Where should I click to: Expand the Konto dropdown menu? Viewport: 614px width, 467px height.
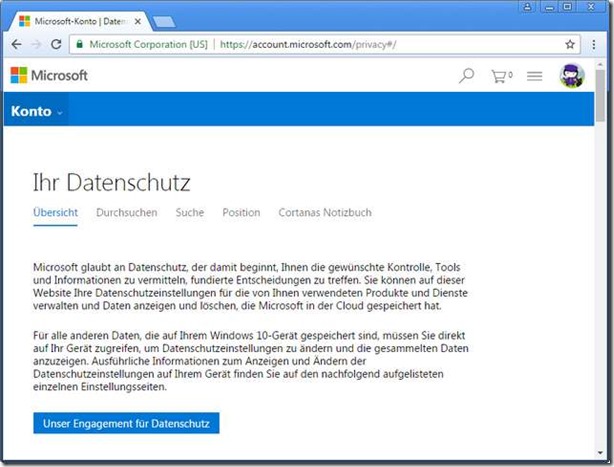click(x=37, y=111)
